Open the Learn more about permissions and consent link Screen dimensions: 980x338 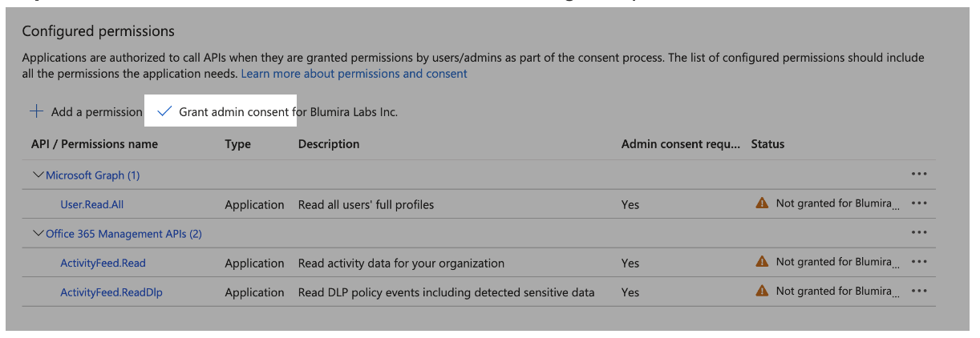[354, 74]
